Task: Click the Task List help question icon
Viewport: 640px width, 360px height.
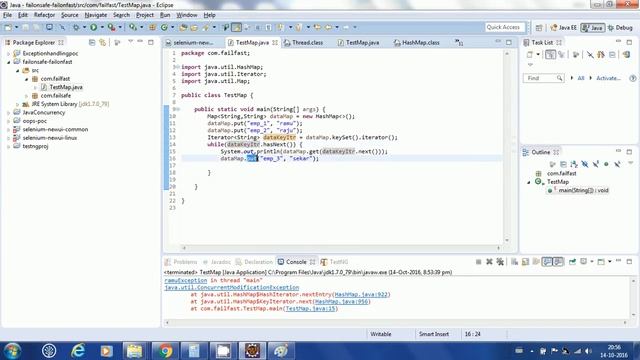Action: [633, 78]
